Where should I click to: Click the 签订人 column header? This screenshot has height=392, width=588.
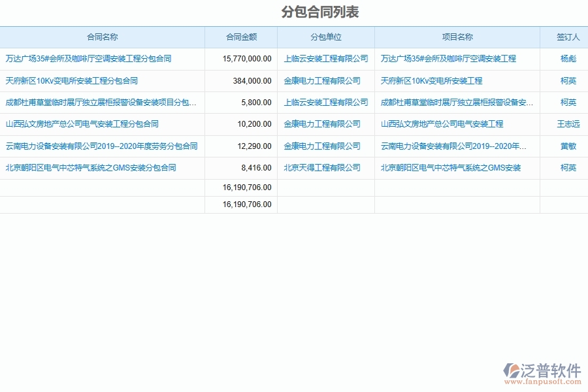click(563, 37)
